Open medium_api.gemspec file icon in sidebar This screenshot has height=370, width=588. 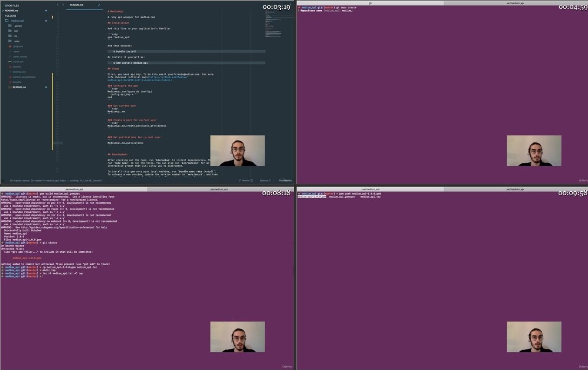10,77
